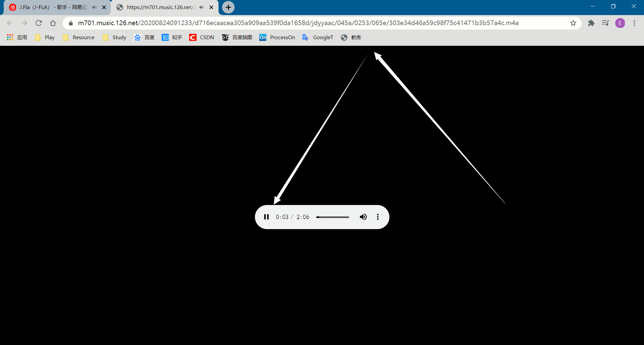Open the 百度 bookmark
Screen dimensions: 644x345
(144, 38)
